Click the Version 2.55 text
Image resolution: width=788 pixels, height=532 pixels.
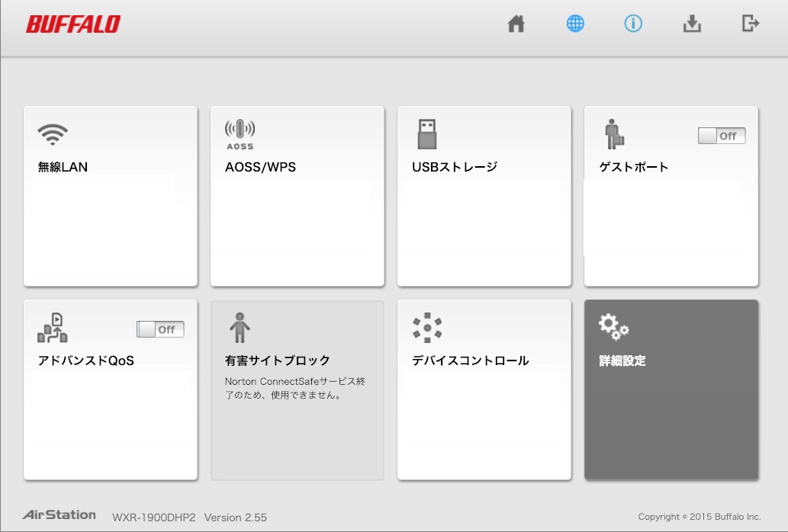coord(236,518)
